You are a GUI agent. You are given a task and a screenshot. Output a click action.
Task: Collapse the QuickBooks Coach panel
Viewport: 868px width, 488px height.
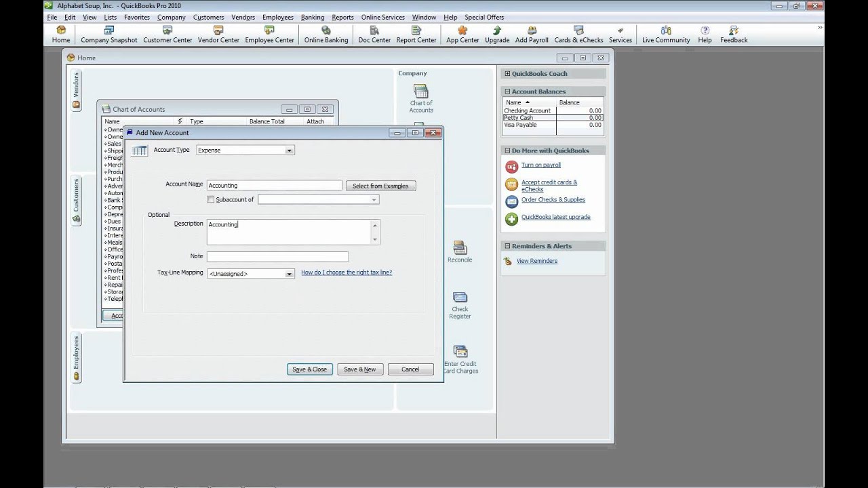(x=507, y=74)
